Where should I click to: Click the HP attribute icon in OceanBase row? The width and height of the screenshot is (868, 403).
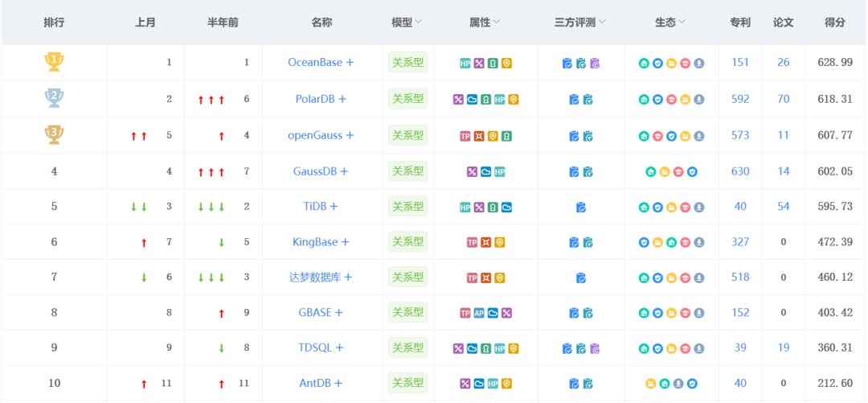(x=465, y=64)
